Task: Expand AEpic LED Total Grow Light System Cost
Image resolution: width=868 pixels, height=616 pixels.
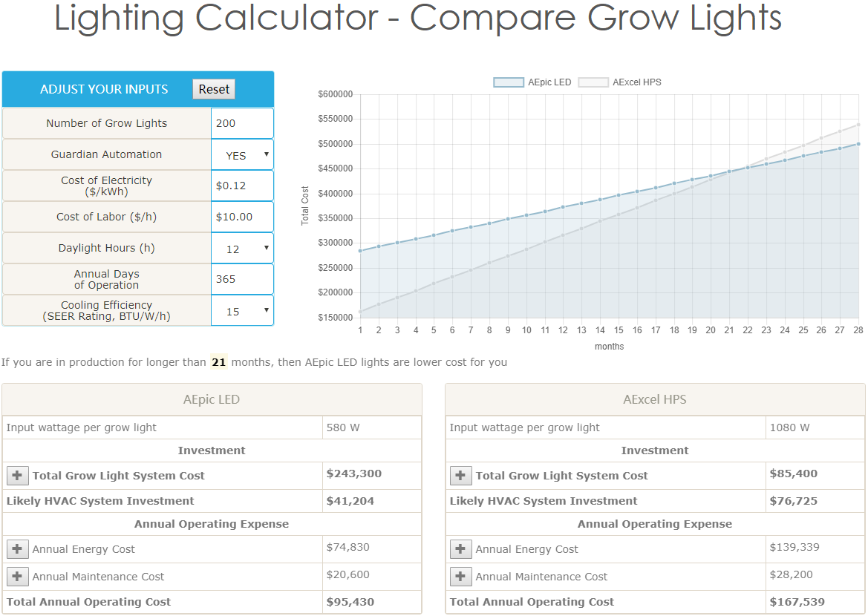Action: click(x=17, y=476)
